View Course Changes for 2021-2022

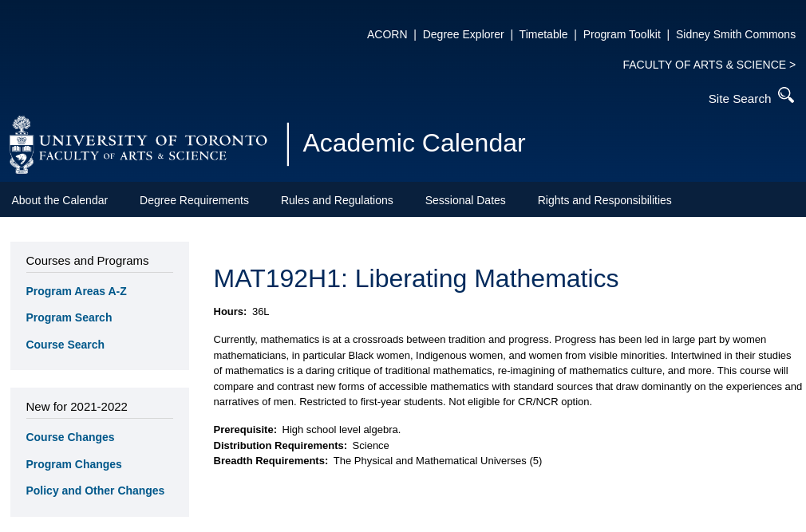[70, 437]
